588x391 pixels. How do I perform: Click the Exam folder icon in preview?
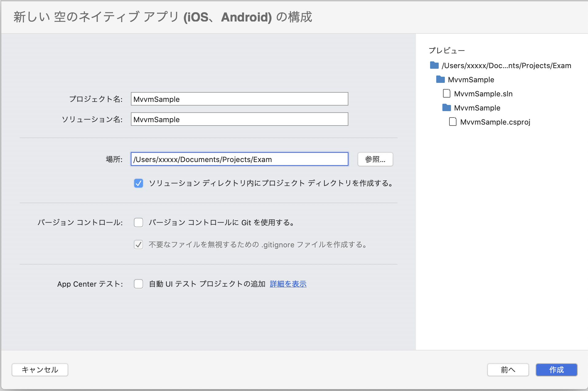[434, 65]
